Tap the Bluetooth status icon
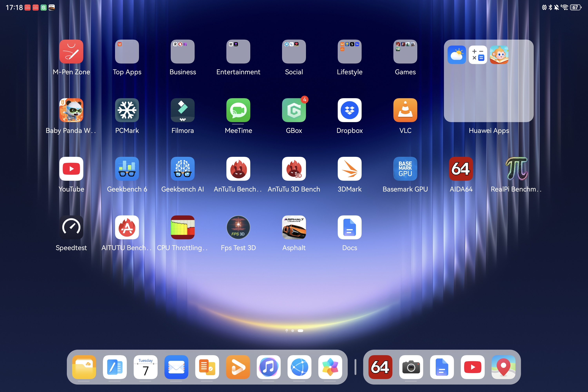Screen dimensions: 588x392 click(550, 7)
